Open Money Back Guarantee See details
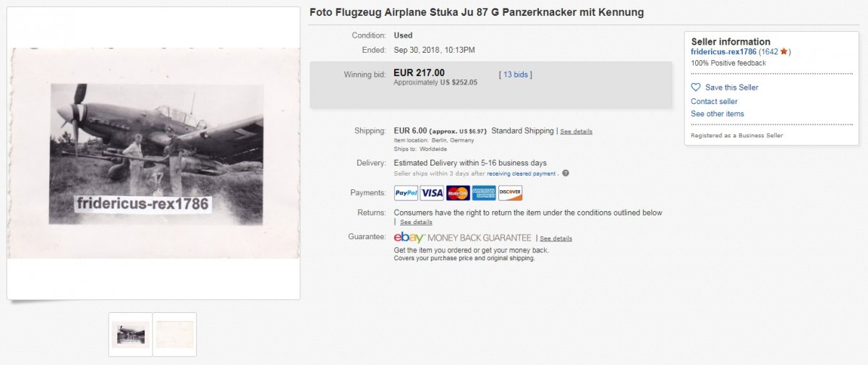The height and width of the screenshot is (365, 868). point(556,239)
